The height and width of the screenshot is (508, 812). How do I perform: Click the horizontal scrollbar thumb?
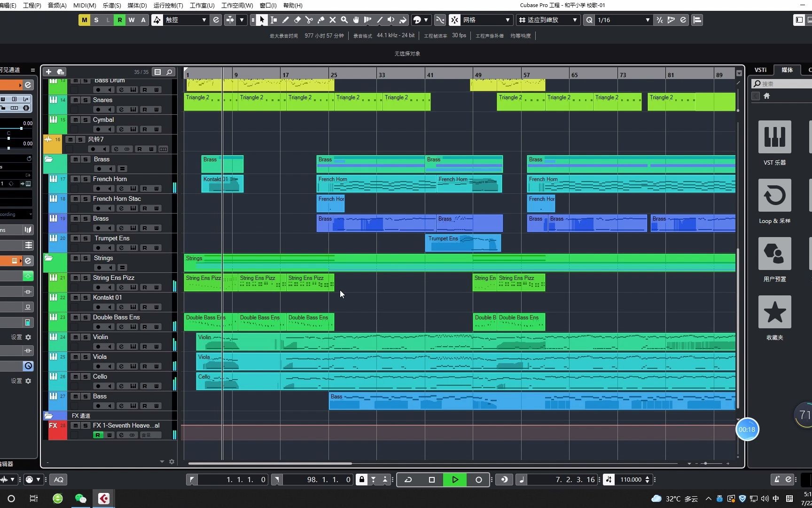pos(270,463)
